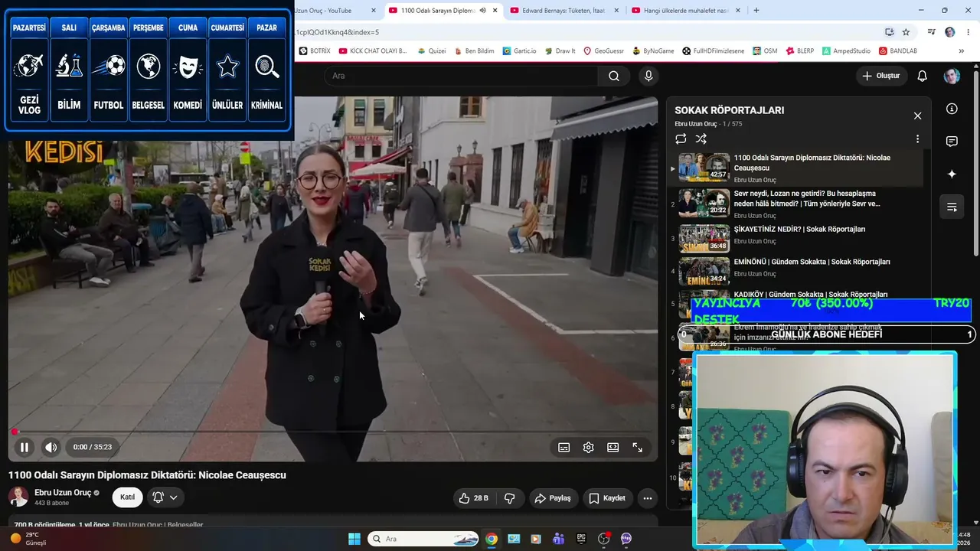
Task: Seek using the red video progress bar
Action: pos(333,432)
